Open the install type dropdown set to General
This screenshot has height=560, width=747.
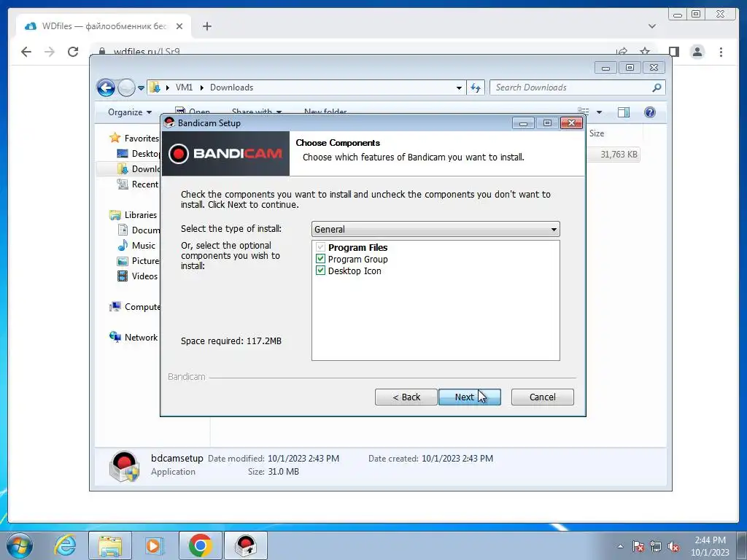click(x=436, y=229)
